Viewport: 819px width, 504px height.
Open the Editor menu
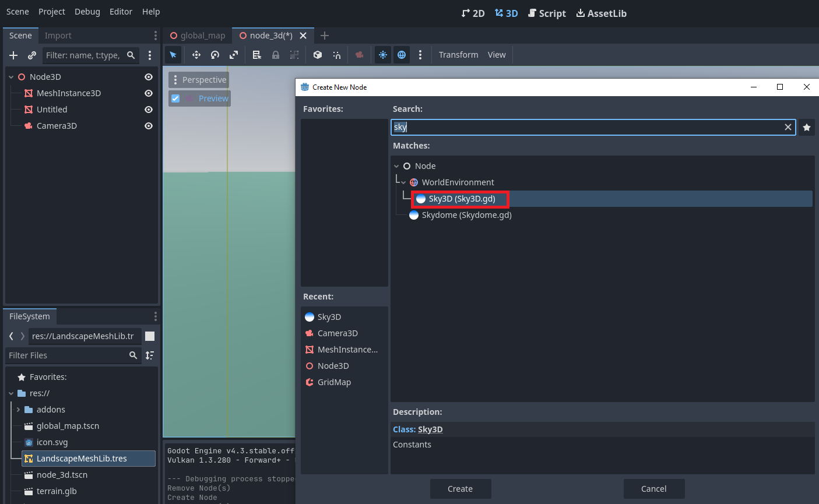tap(121, 12)
